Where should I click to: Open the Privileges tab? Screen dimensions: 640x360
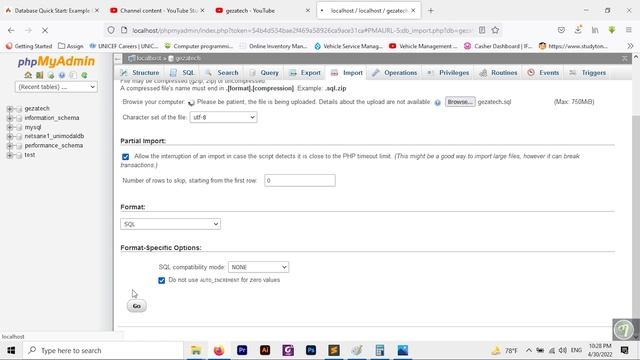[448, 73]
